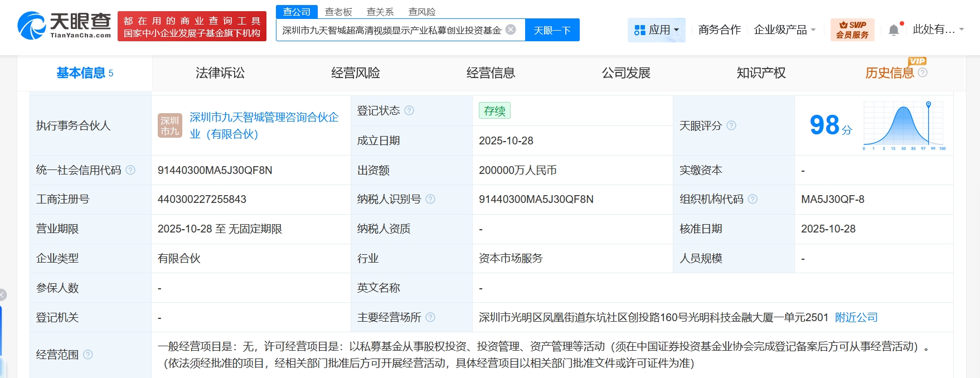Click help icon next to 主要经营场所
Image resolution: width=980 pixels, height=378 pixels.
point(430,317)
